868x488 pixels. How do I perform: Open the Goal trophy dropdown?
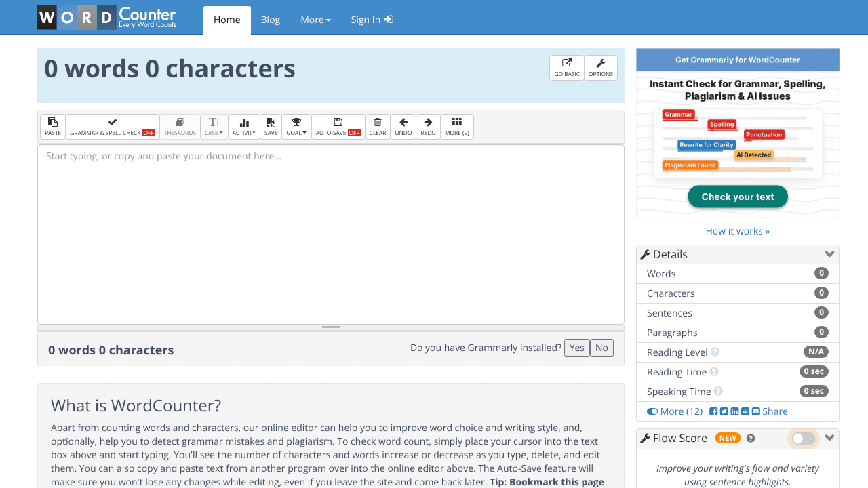coord(296,127)
